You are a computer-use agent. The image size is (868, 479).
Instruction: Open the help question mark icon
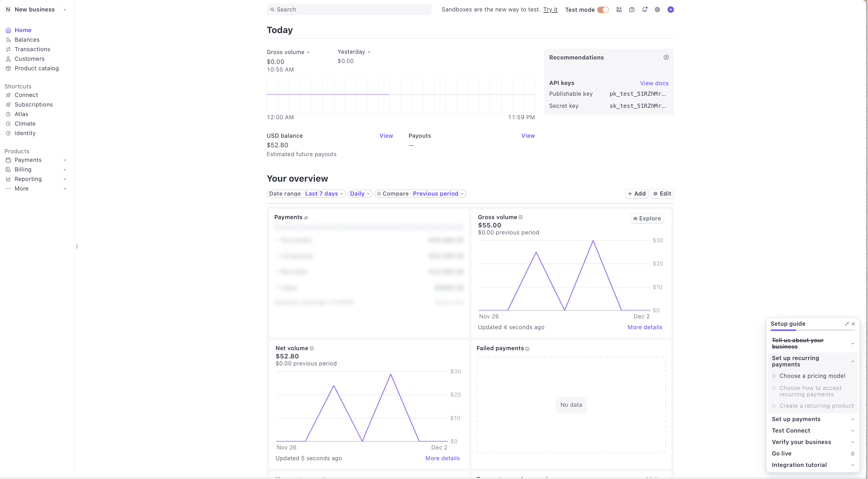click(632, 10)
